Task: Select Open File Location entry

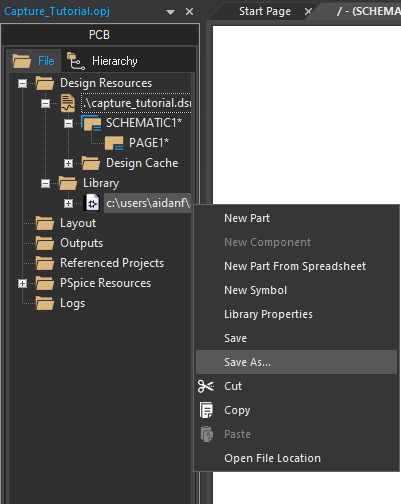Action: coord(272,458)
